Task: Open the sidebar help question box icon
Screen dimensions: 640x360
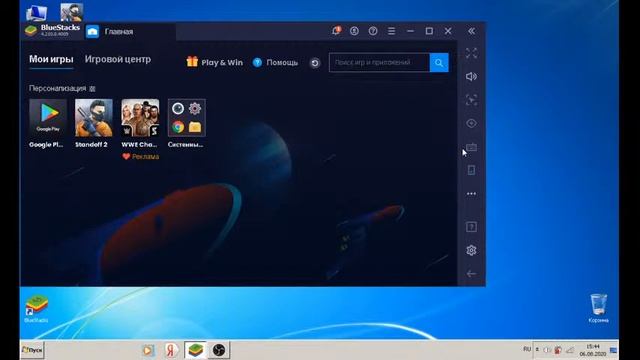Action: [x=471, y=227]
